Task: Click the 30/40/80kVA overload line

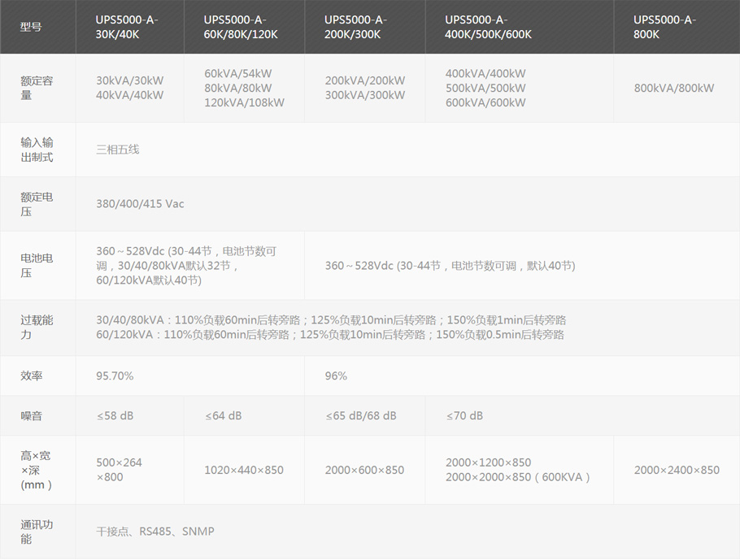Action: click(331, 320)
